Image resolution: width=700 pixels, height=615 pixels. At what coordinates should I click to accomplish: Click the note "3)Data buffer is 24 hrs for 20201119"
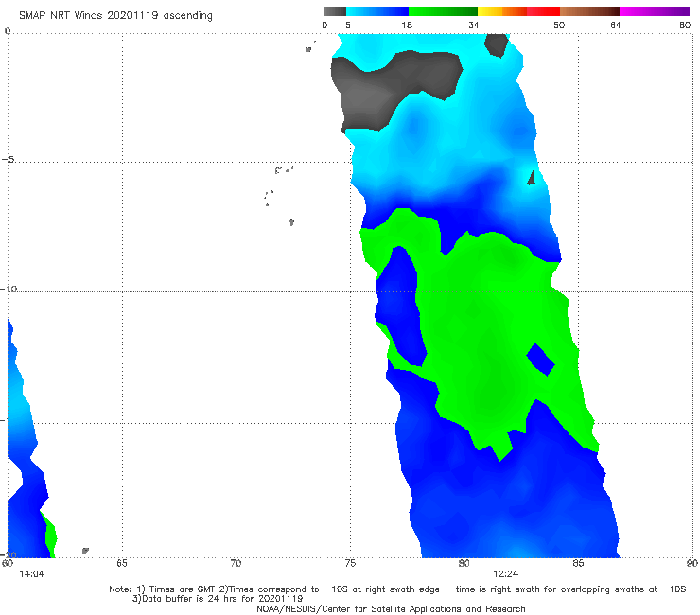click(x=218, y=599)
